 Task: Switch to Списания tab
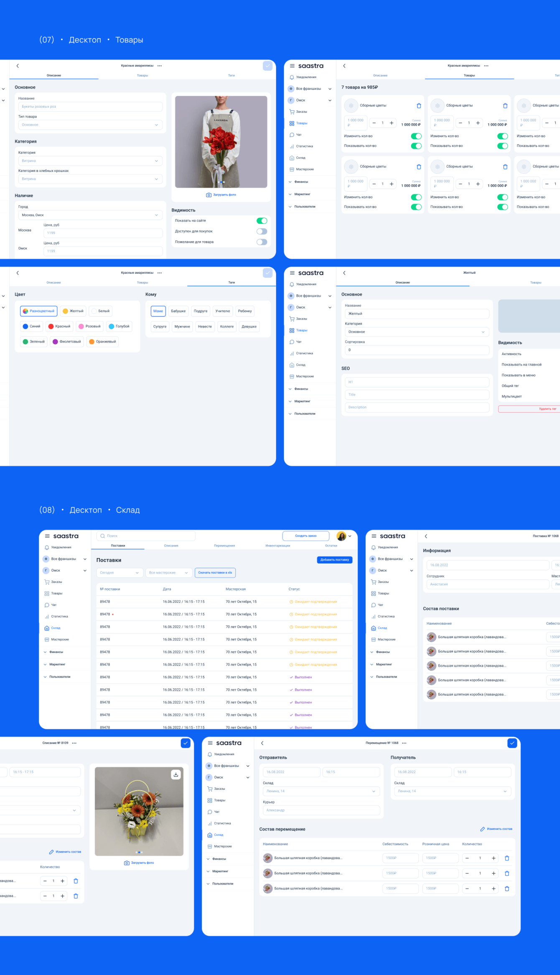click(x=171, y=546)
